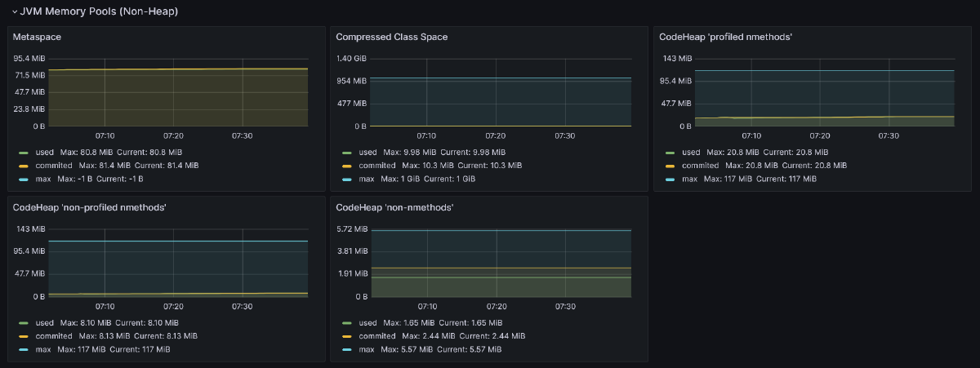The width and height of the screenshot is (980, 368).
Task: Click green used swatch in Compressed Class Space
Action: coord(346,153)
